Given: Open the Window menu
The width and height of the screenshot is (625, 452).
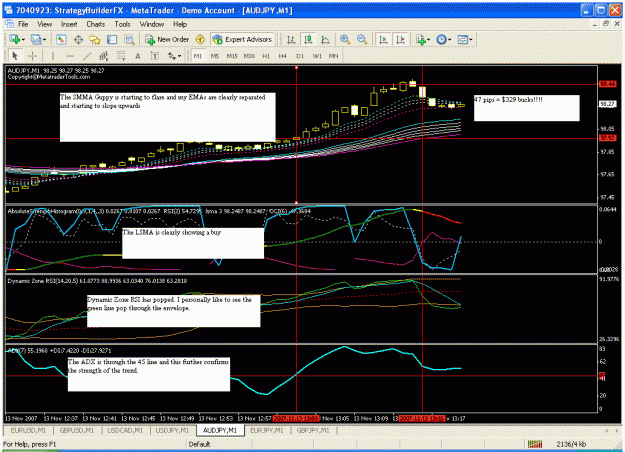Looking at the screenshot, I should [x=151, y=24].
